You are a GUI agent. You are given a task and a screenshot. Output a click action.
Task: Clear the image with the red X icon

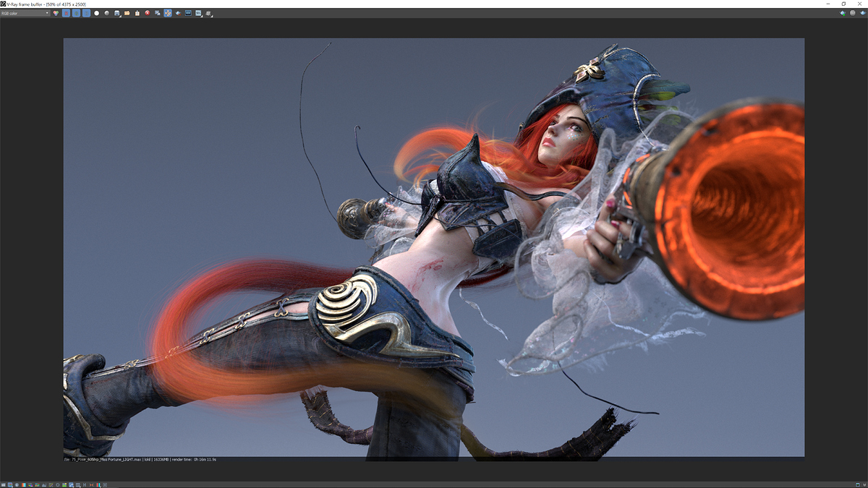[148, 13]
